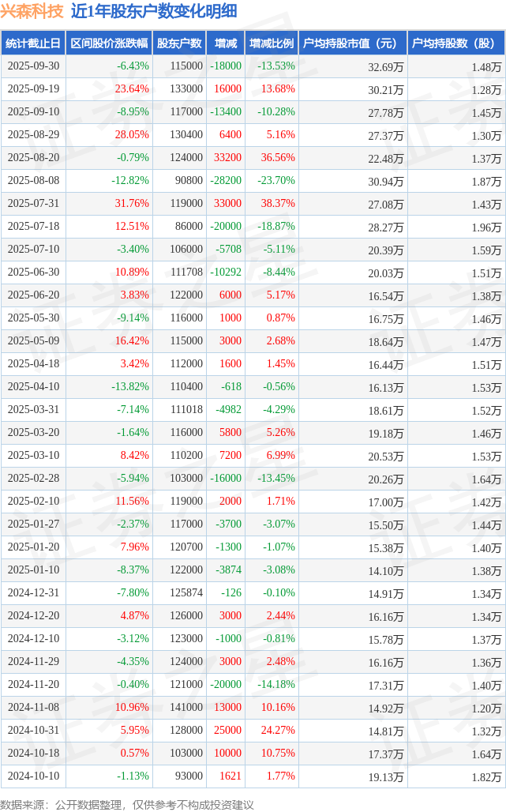Click the 数据来源 footer disclaimer text

[x=131, y=804]
